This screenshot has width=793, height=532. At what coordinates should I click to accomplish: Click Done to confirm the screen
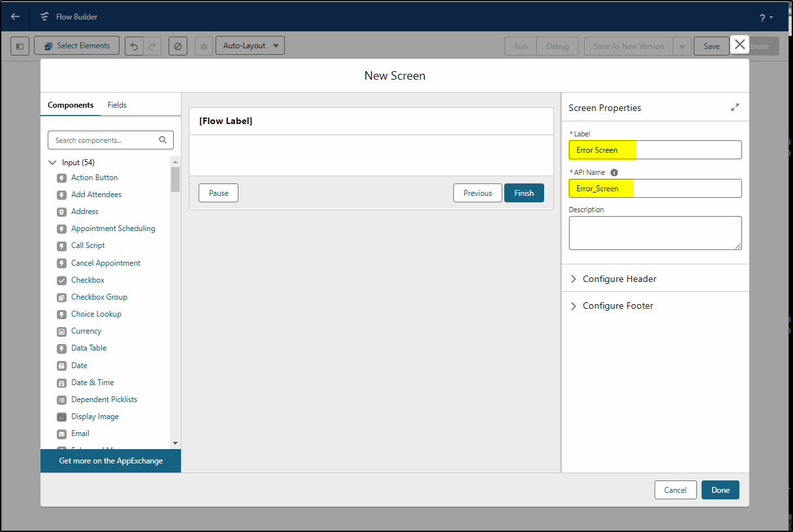(720, 490)
